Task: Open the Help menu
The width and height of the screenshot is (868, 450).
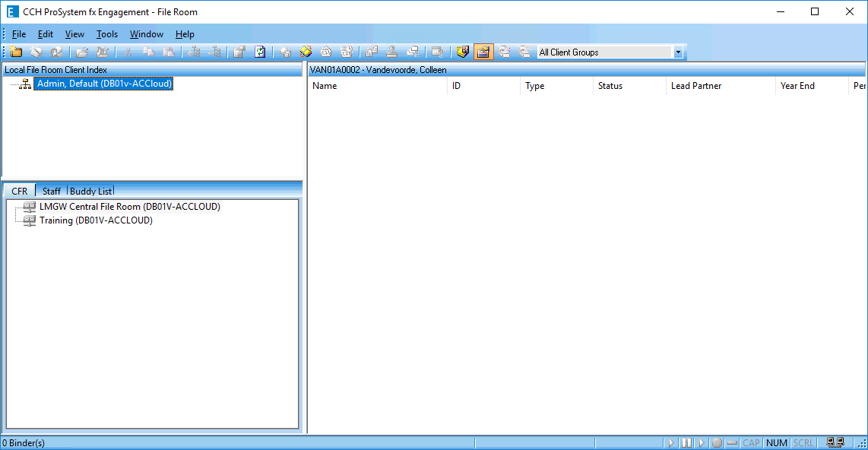Action: click(185, 33)
